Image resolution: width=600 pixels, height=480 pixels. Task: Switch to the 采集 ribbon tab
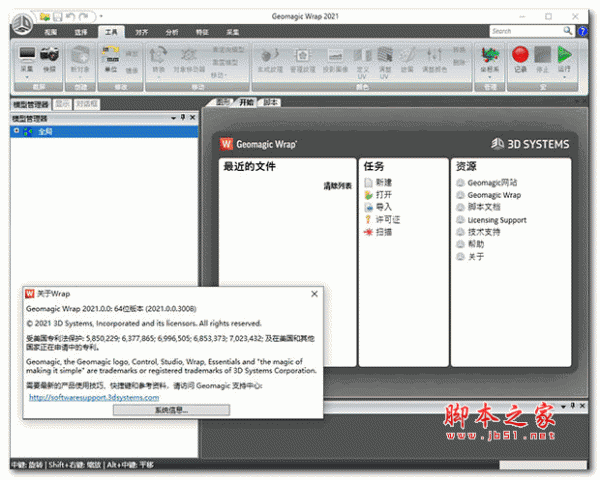(x=232, y=33)
